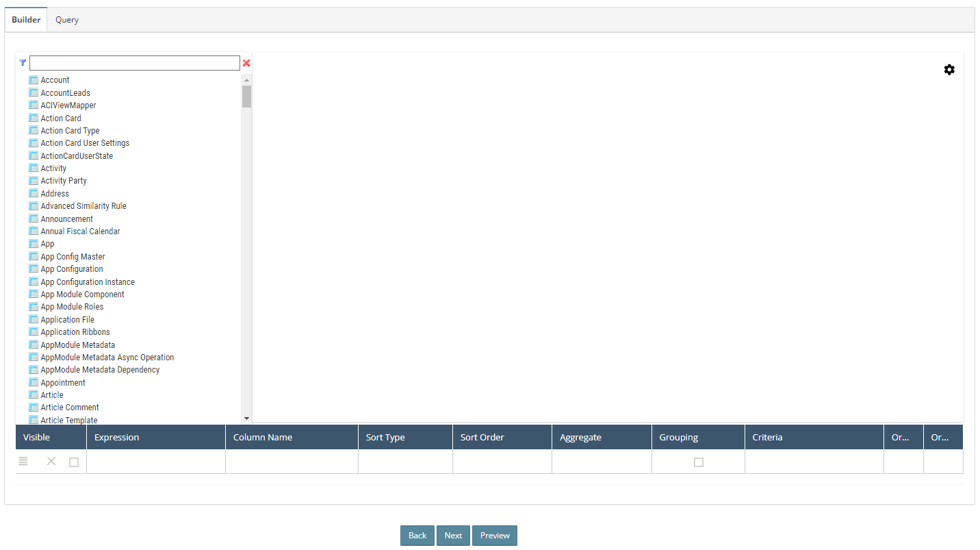This screenshot has height=550, width=980.
Task: Click the Back button
Action: pos(417,536)
